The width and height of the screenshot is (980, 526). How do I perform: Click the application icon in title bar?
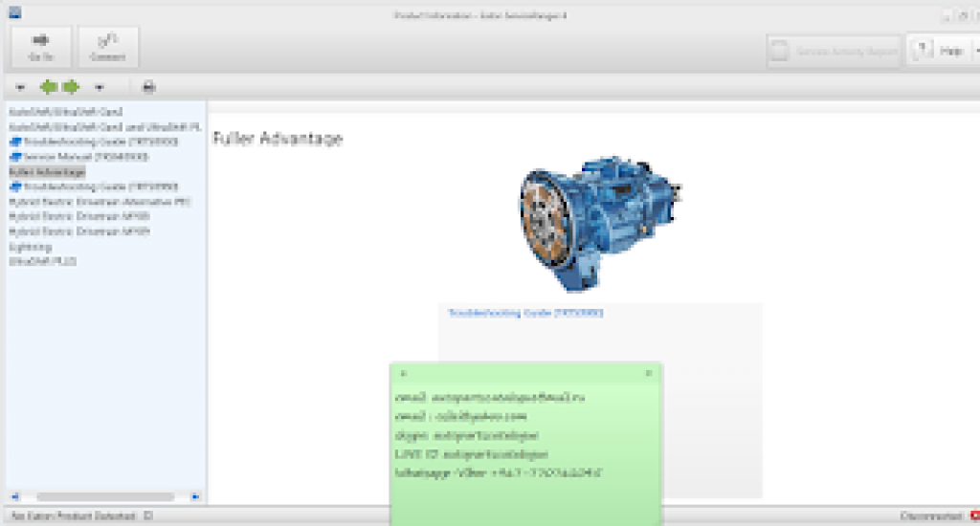tap(14, 12)
